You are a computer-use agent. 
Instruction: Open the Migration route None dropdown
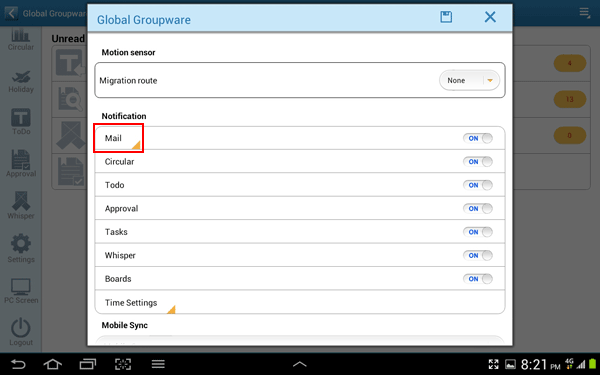pyautogui.click(x=470, y=80)
